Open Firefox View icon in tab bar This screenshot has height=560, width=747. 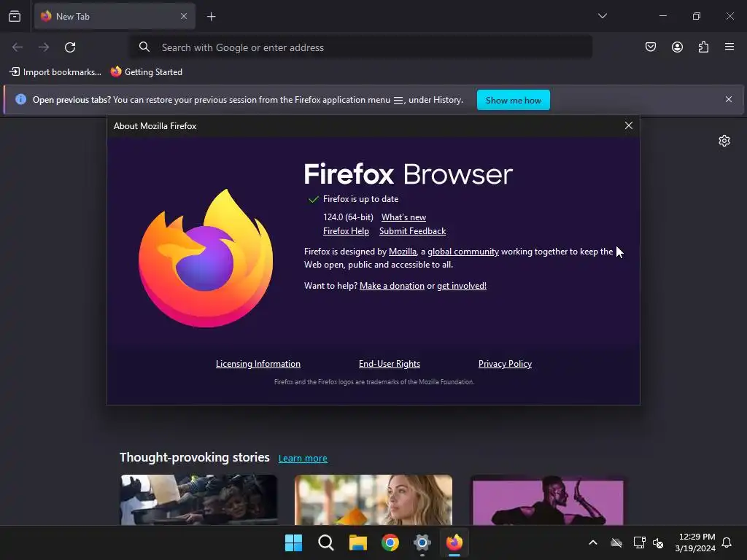pyautogui.click(x=15, y=16)
